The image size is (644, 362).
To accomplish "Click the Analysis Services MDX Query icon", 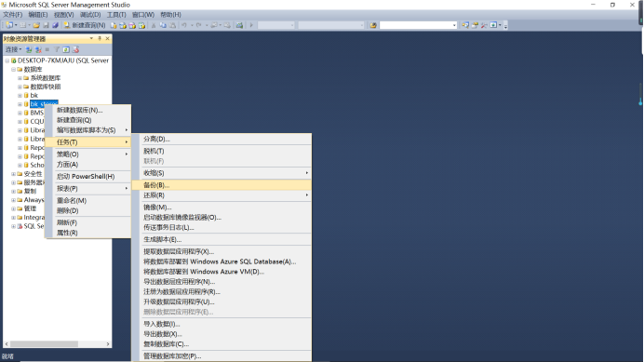I will pyautogui.click(x=123, y=25).
